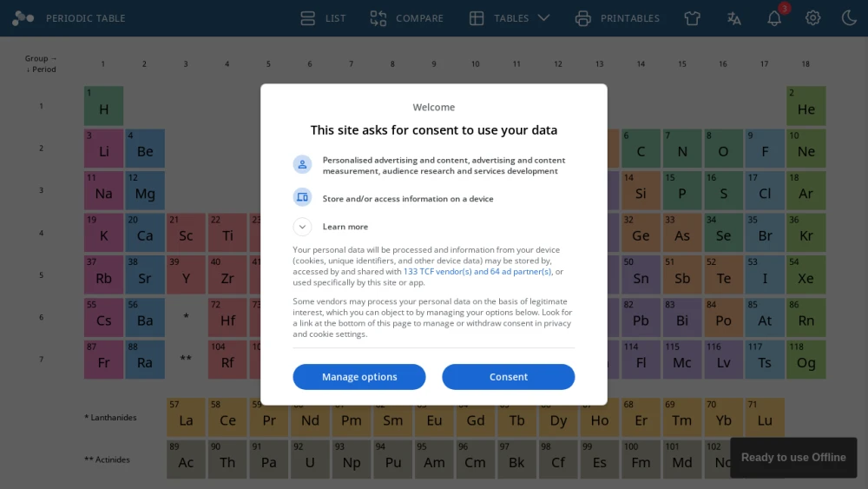Expand the Tables dropdown chevron
This screenshot has height=489, width=868.
[544, 18]
